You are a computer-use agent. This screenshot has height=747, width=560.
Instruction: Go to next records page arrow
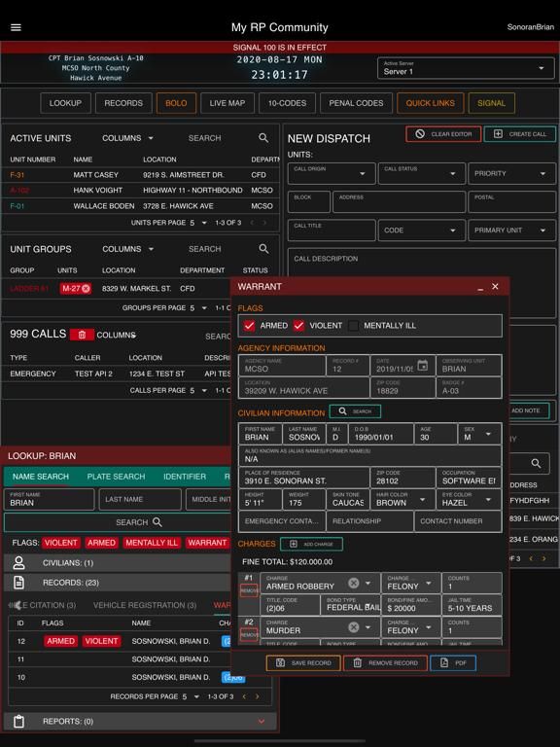[x=258, y=696]
